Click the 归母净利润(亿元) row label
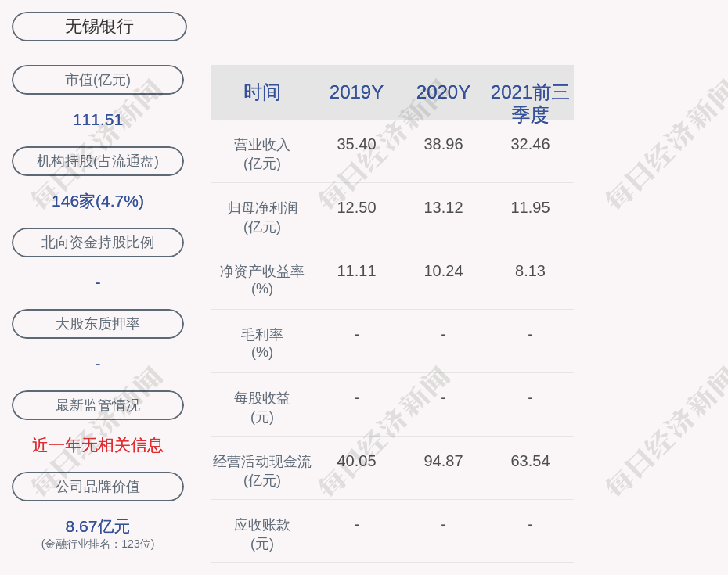 (x=262, y=217)
